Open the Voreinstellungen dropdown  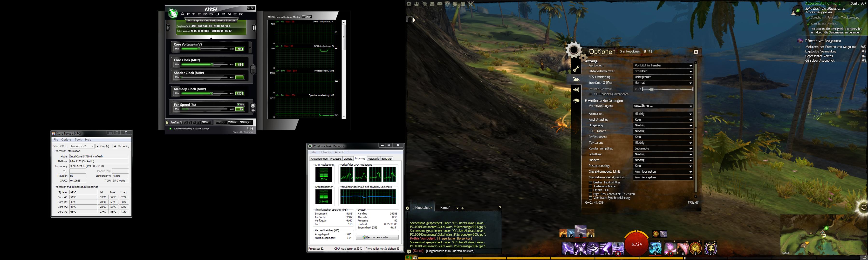click(x=663, y=106)
